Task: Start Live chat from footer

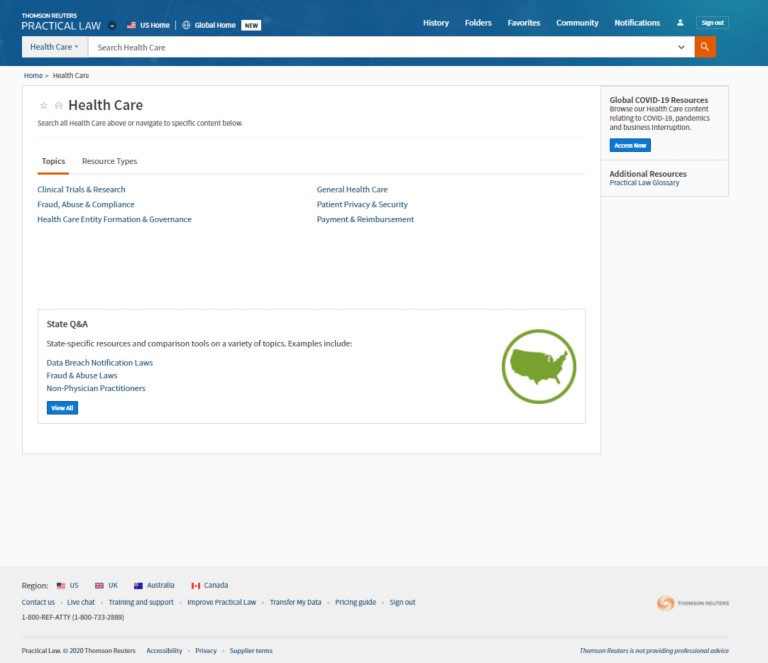Action: [x=81, y=602]
